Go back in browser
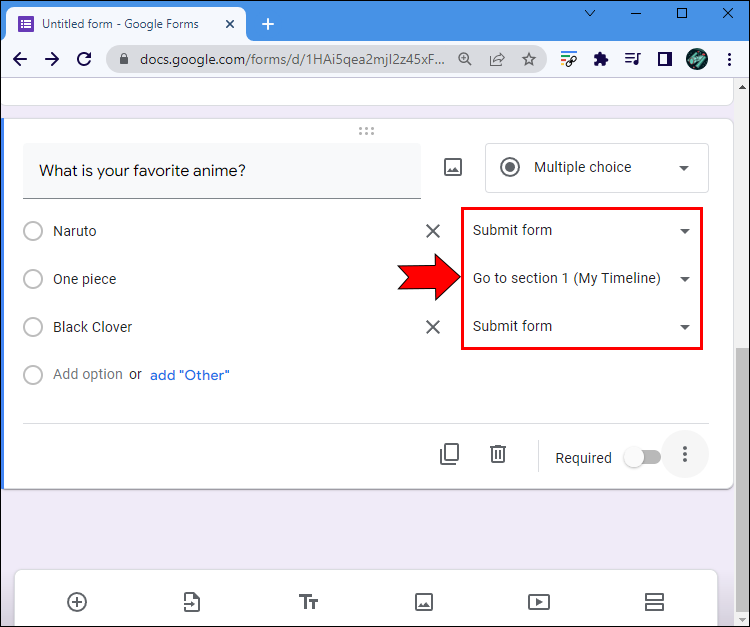750x627 pixels. tap(20, 59)
